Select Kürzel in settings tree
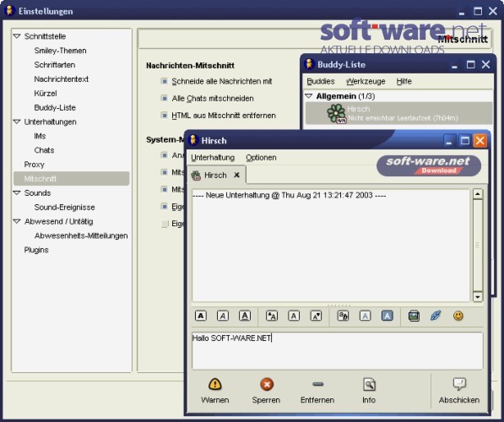The width and height of the screenshot is (504, 422). point(46,93)
